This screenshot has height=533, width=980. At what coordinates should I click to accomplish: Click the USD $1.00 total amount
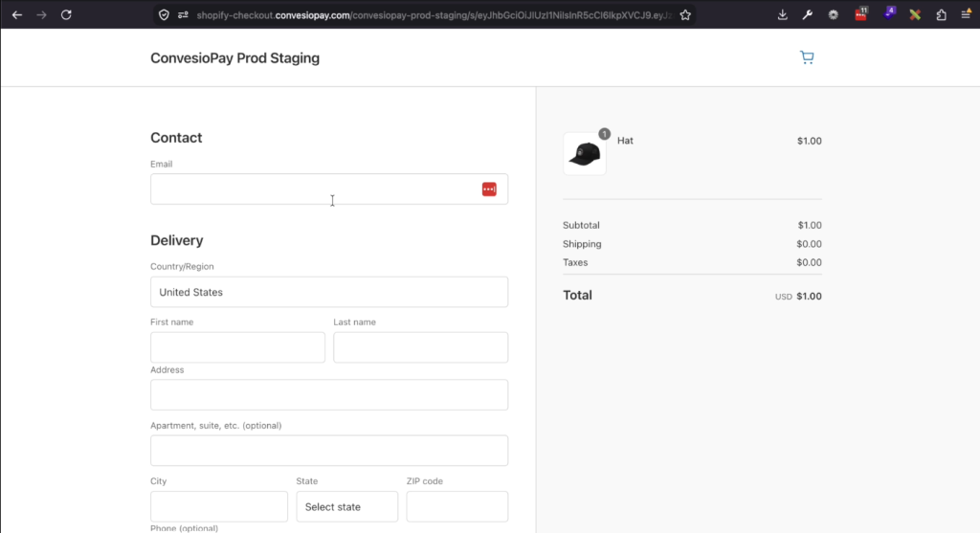[798, 297]
